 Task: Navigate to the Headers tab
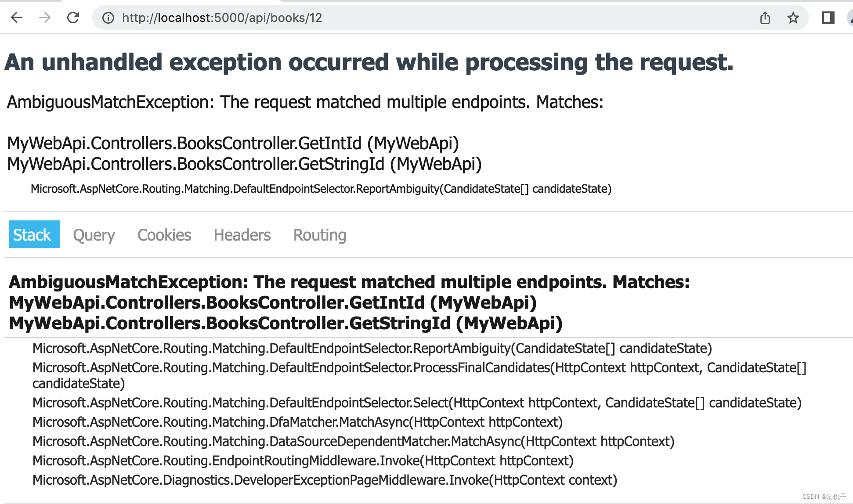click(241, 234)
